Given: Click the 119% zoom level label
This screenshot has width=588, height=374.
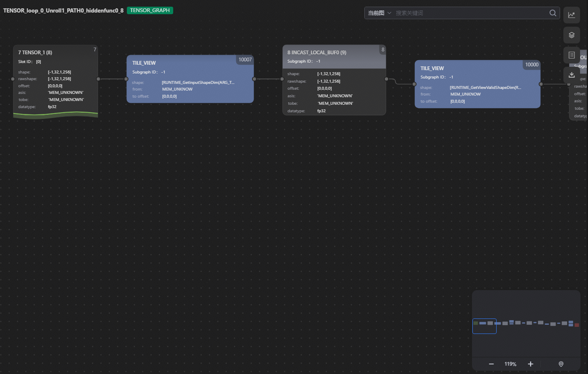Looking at the screenshot, I should tap(510, 364).
